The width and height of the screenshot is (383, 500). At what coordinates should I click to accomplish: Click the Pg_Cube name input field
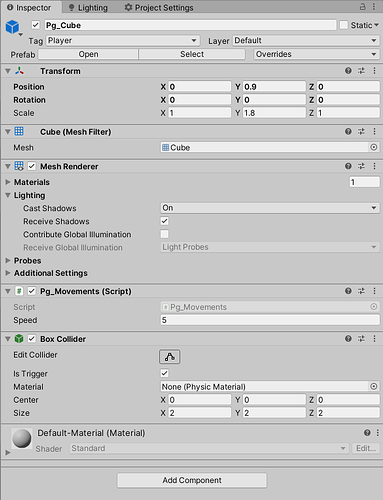190,25
